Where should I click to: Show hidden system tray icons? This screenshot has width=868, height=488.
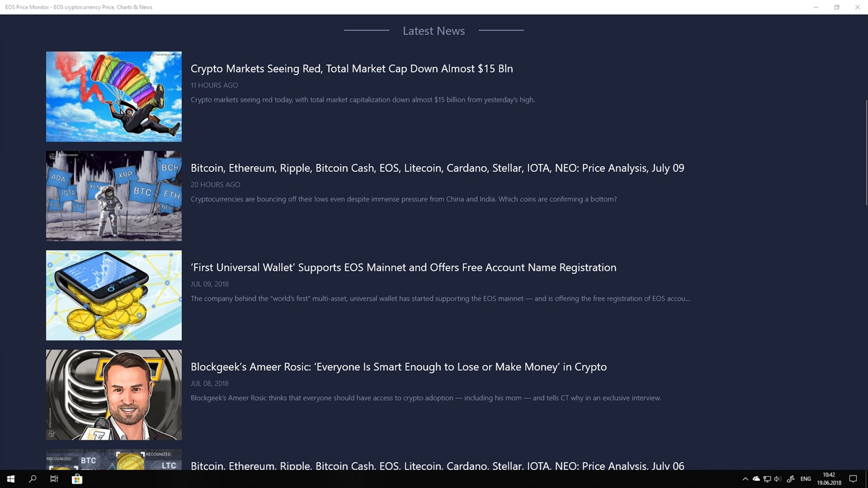[x=745, y=479]
